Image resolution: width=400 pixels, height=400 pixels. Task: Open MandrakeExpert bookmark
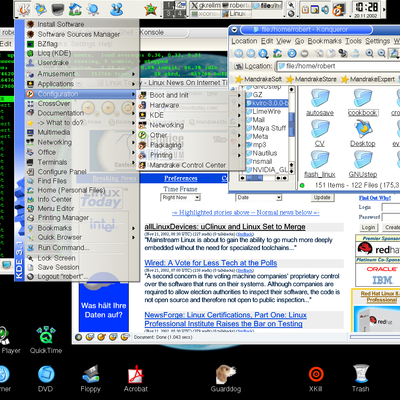(368, 79)
